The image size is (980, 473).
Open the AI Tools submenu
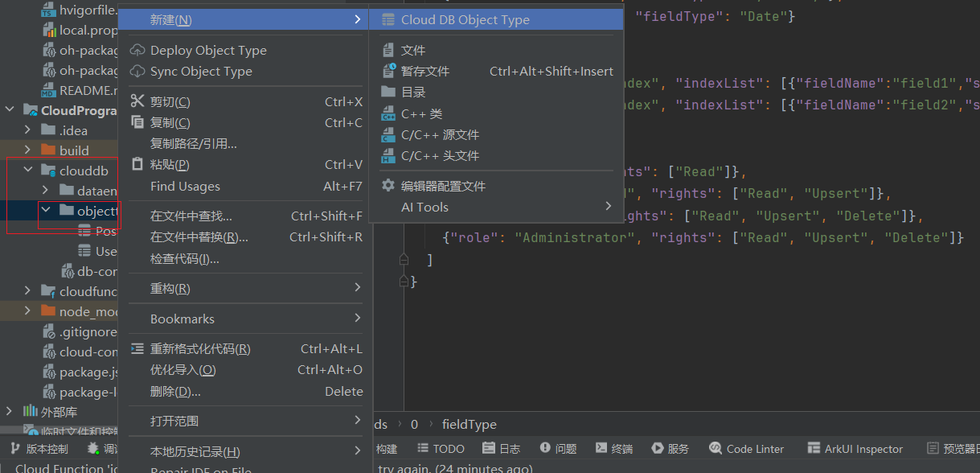coord(496,207)
